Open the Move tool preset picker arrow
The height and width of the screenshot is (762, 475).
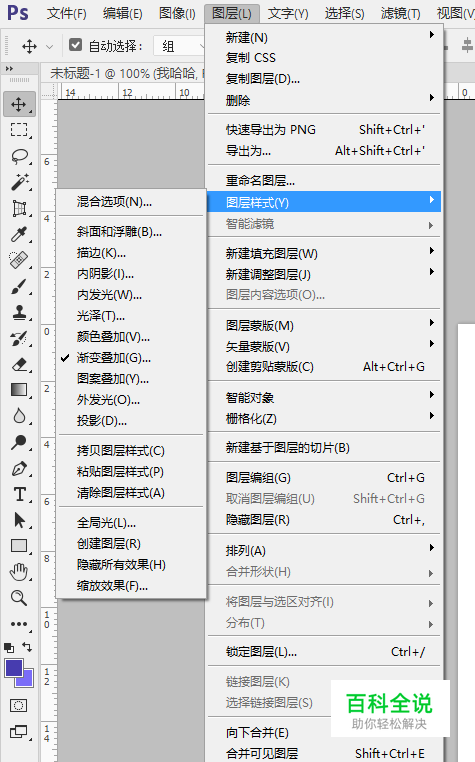click(49, 47)
